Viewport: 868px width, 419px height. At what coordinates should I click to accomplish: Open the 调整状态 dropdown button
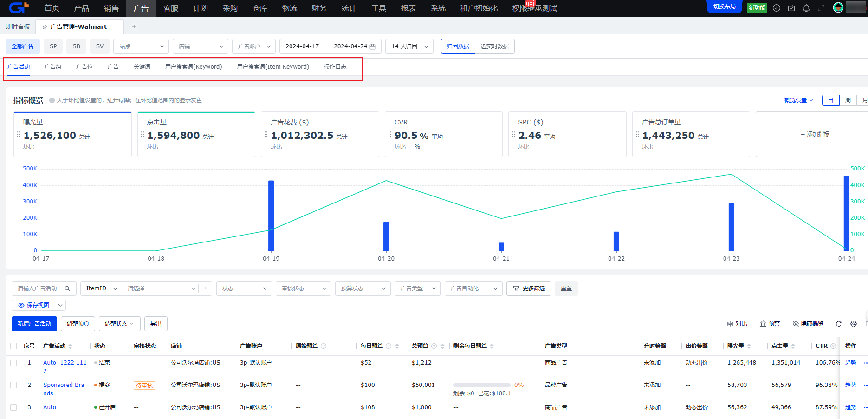click(x=120, y=324)
